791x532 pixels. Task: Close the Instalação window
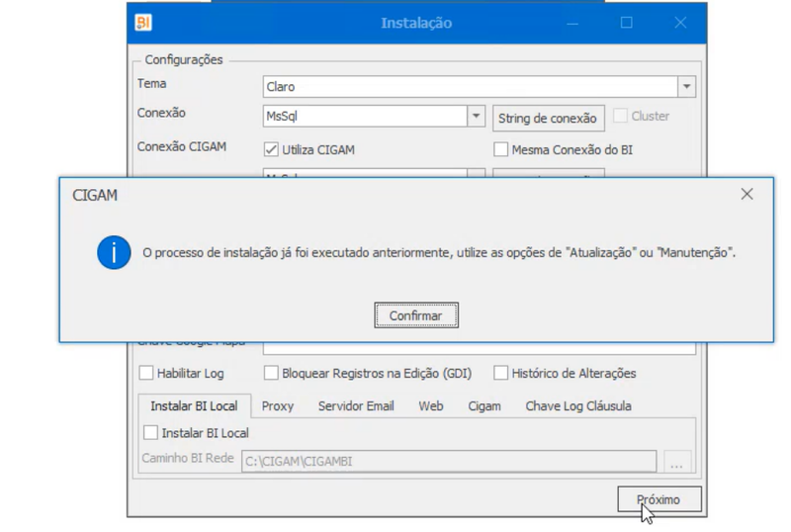pyautogui.click(x=680, y=23)
